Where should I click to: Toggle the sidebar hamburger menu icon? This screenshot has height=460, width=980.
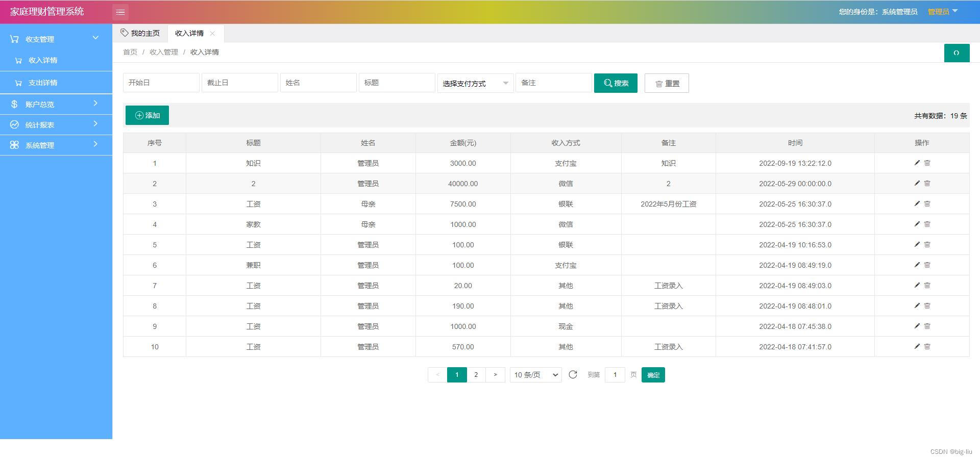tap(120, 12)
